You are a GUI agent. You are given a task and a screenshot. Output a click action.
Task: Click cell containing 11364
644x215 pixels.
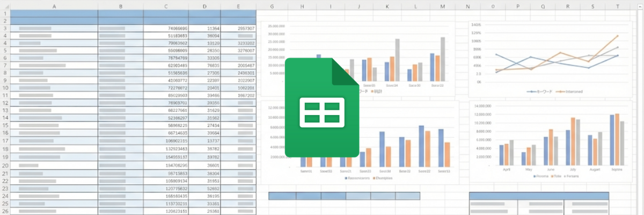tap(204, 28)
